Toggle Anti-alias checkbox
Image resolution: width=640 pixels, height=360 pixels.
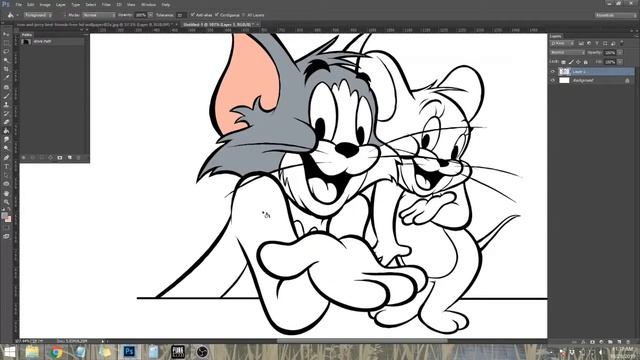193,15
